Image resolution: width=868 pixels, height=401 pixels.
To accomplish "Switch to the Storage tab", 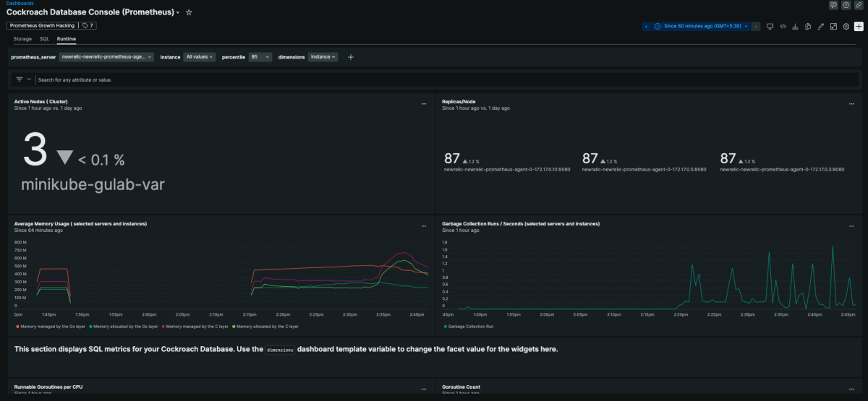I will [22, 39].
